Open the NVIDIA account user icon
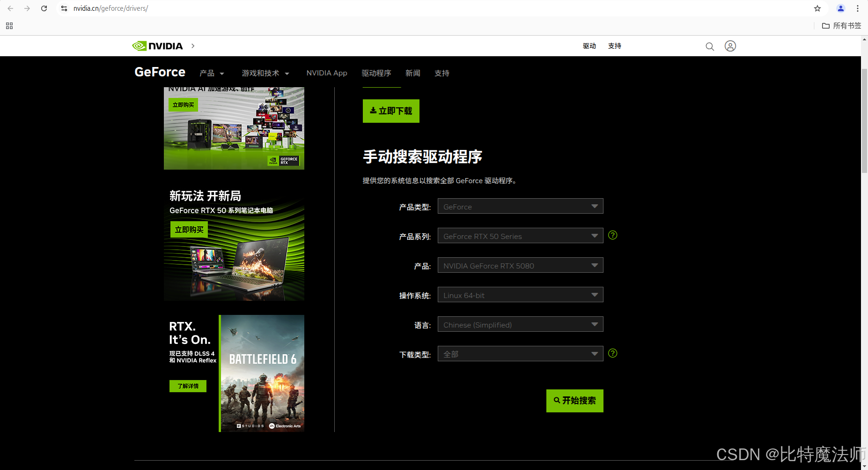868x470 pixels. (x=730, y=46)
